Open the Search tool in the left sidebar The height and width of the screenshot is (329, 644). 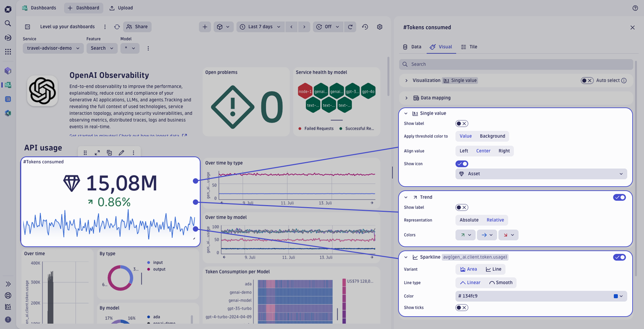[8, 23]
